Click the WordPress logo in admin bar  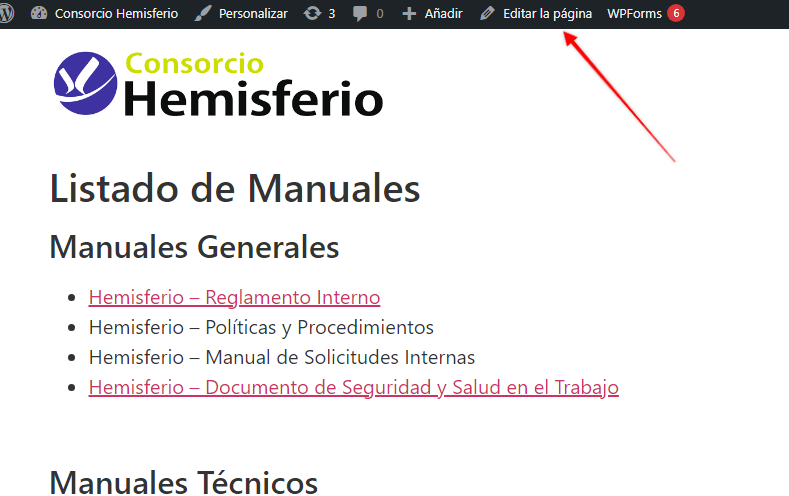point(6,14)
